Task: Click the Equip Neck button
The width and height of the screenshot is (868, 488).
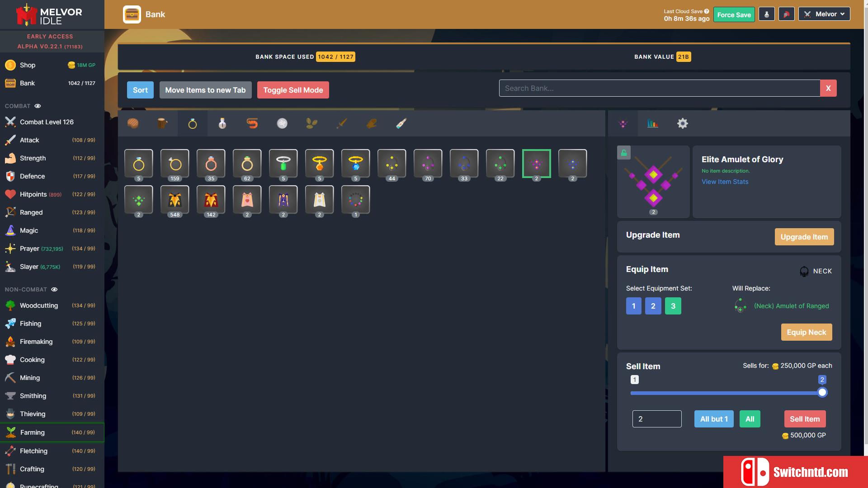Action: [x=807, y=332]
